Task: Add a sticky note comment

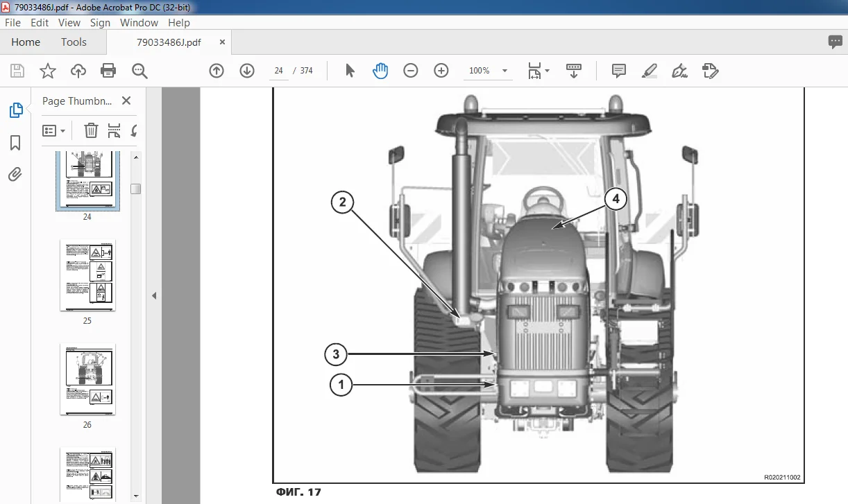Action: click(x=618, y=71)
